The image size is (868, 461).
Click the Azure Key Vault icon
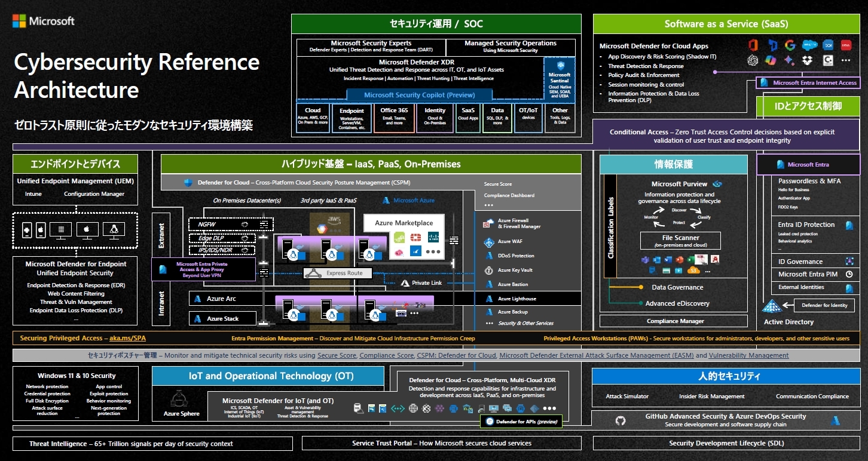488,270
